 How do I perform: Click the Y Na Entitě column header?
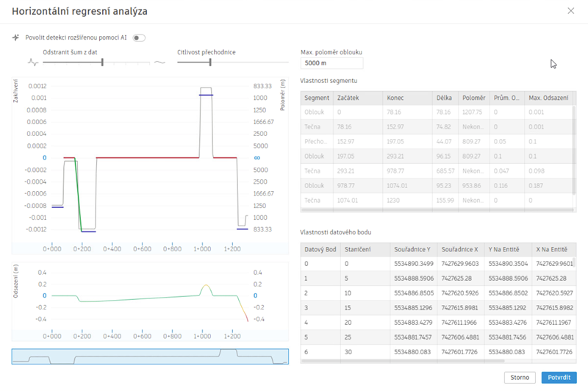point(508,249)
